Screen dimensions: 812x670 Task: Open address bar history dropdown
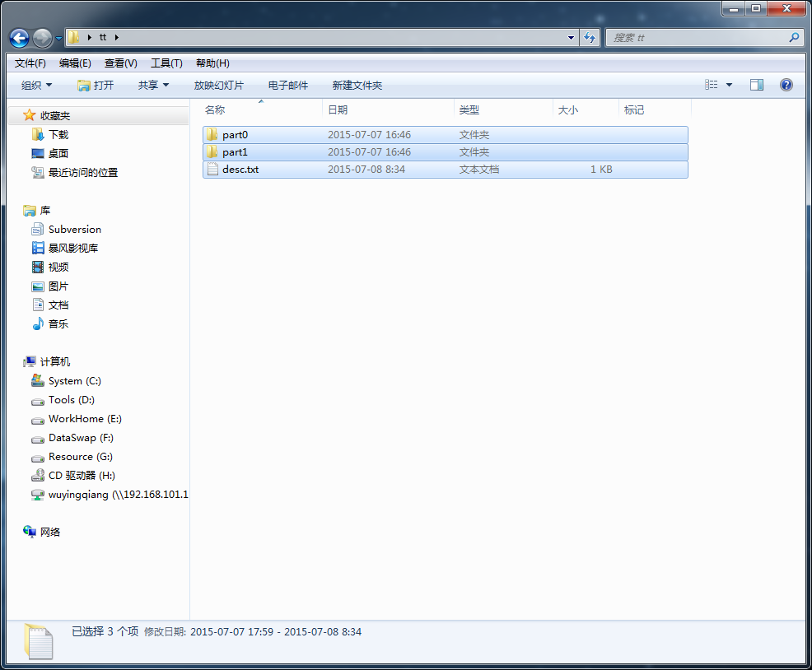(x=571, y=37)
